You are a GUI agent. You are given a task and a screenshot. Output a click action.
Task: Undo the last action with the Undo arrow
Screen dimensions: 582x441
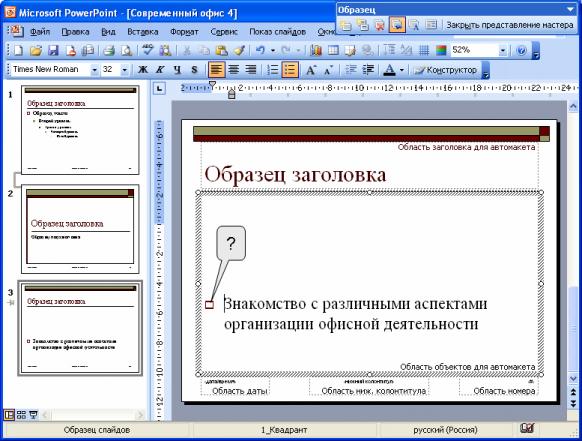coord(261,50)
